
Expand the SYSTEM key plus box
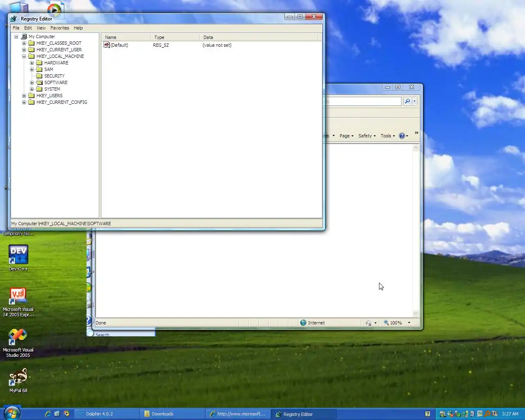click(32, 89)
